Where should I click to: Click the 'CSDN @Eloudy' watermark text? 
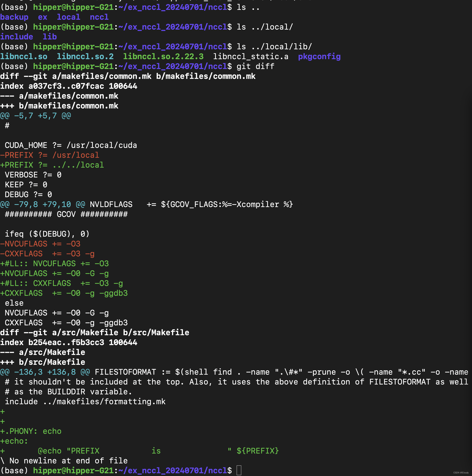pos(461,473)
